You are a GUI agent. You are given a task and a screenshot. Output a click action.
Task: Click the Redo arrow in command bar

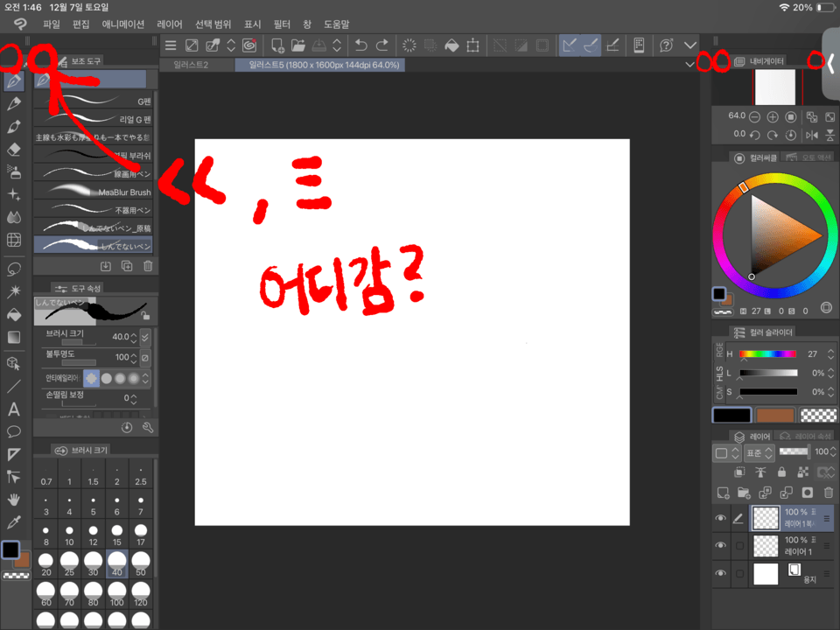pyautogui.click(x=382, y=45)
